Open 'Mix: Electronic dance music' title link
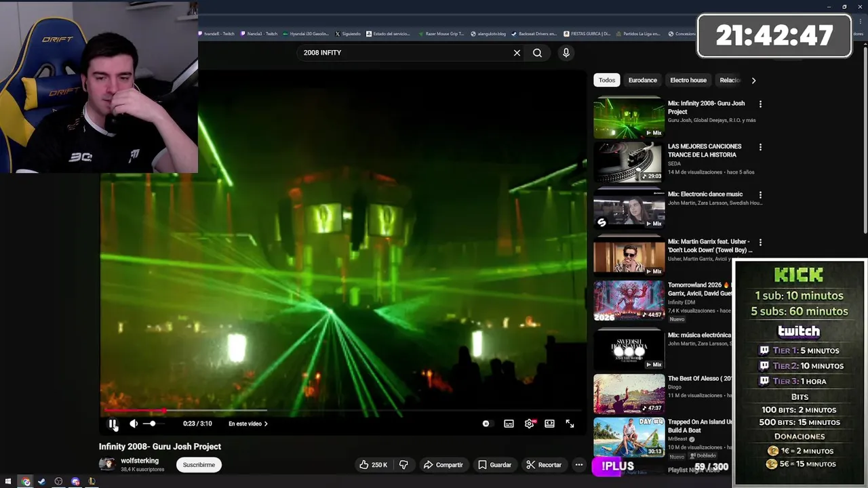Image resolution: width=868 pixels, height=488 pixels. point(705,195)
